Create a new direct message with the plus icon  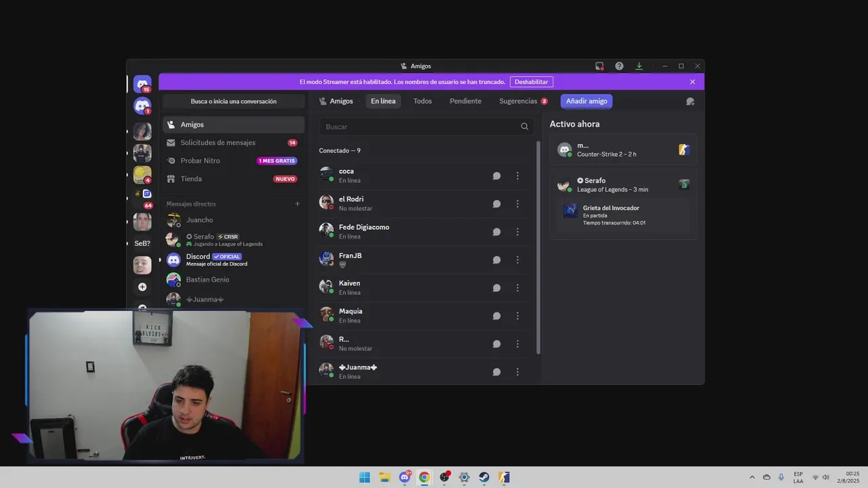coord(297,204)
